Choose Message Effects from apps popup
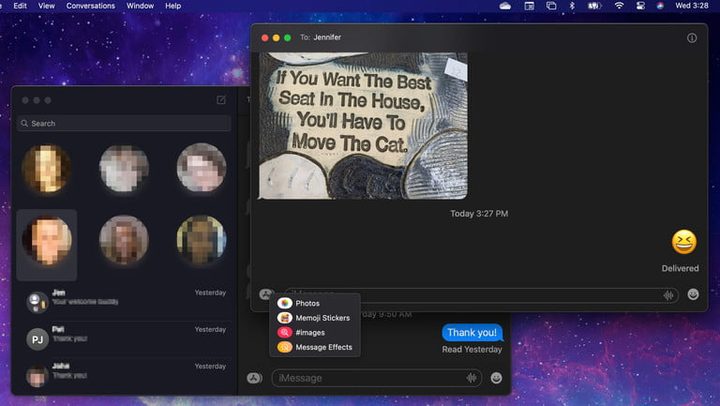The width and height of the screenshot is (720, 406). click(323, 347)
